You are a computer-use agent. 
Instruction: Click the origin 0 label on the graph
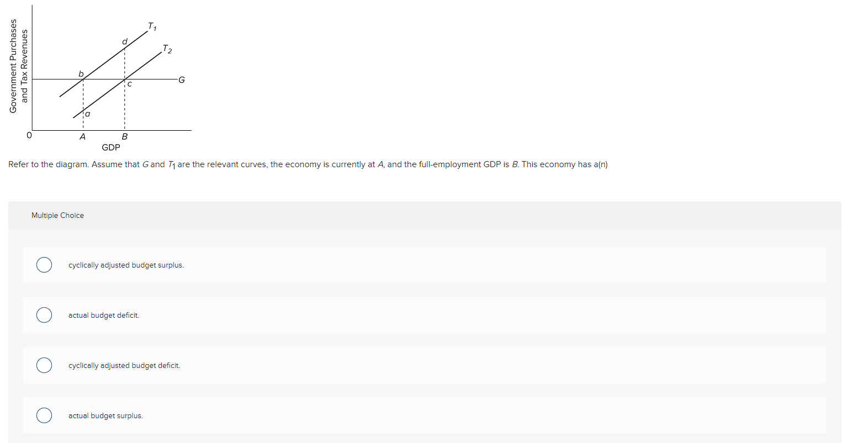(29, 135)
